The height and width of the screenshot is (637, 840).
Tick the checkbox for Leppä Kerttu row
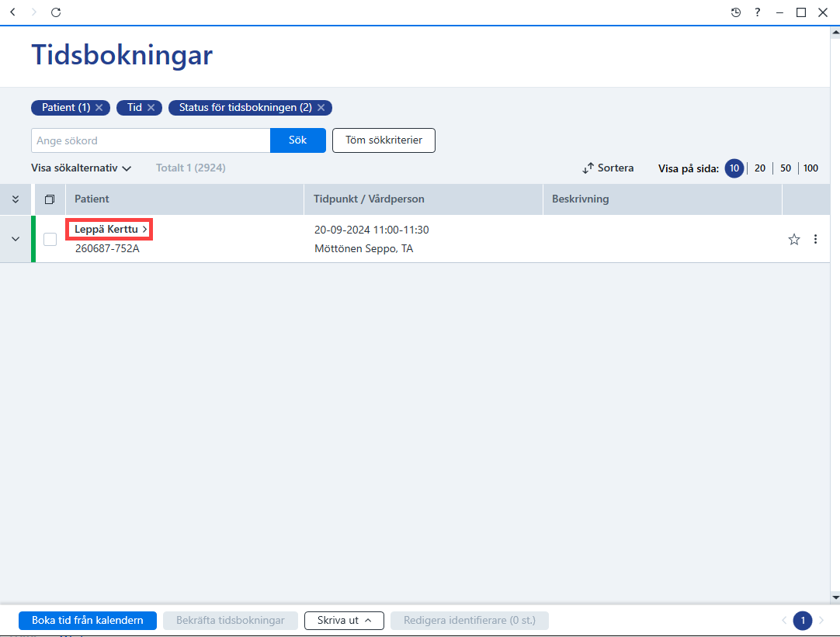click(x=50, y=239)
